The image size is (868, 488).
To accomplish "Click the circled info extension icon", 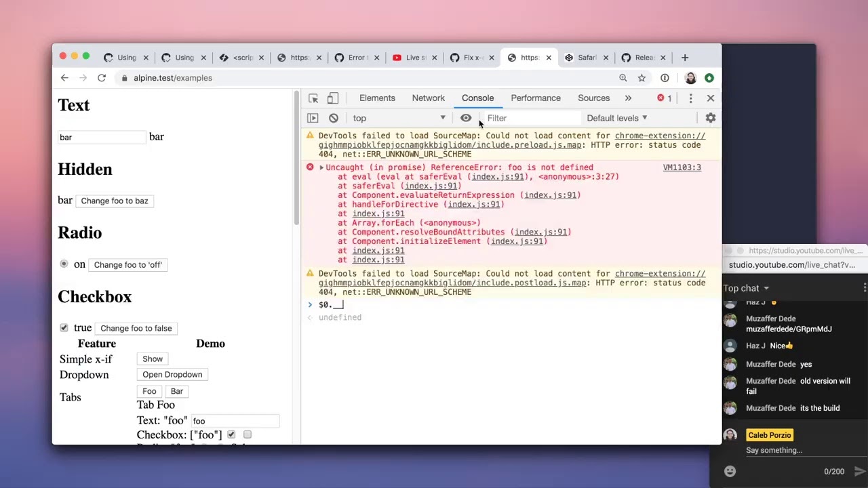I will point(665,78).
